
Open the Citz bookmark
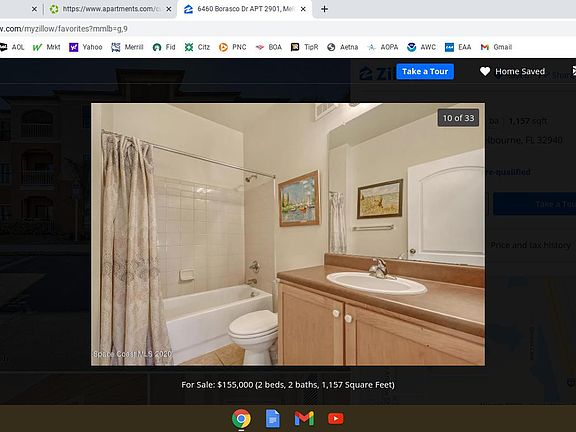197,47
